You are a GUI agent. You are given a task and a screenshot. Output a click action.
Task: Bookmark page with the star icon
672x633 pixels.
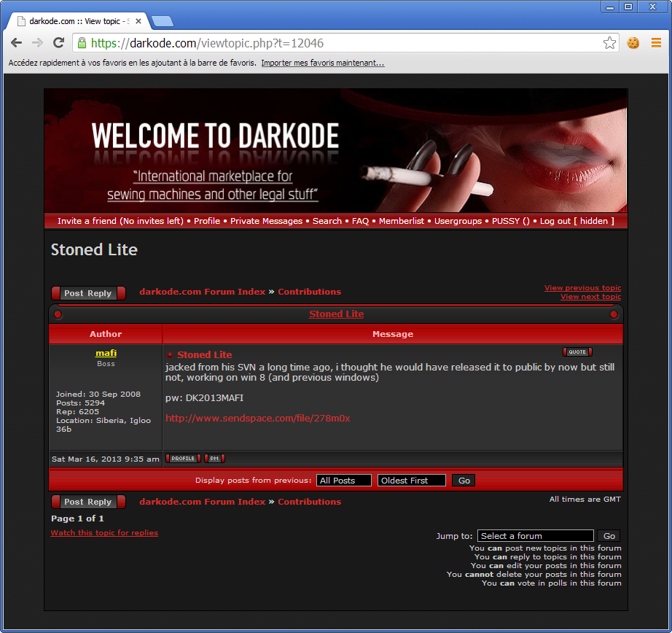tap(609, 43)
